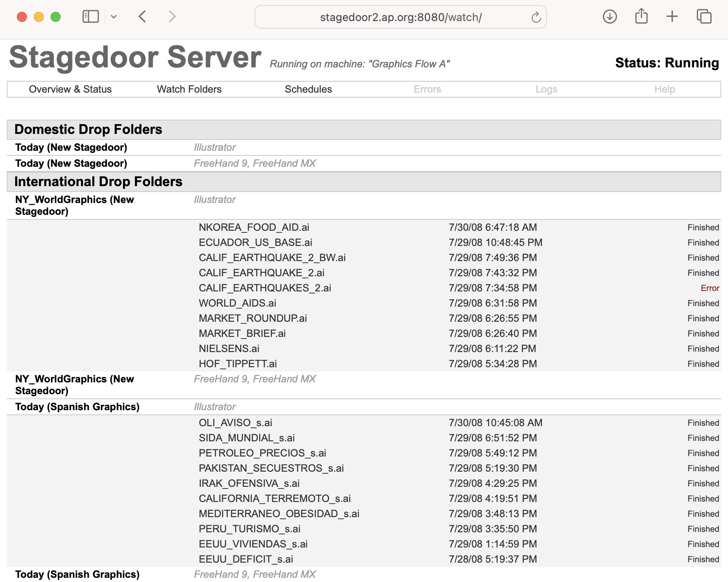Select NY_WorldGraphics Illustrator folder name

tap(75, 206)
